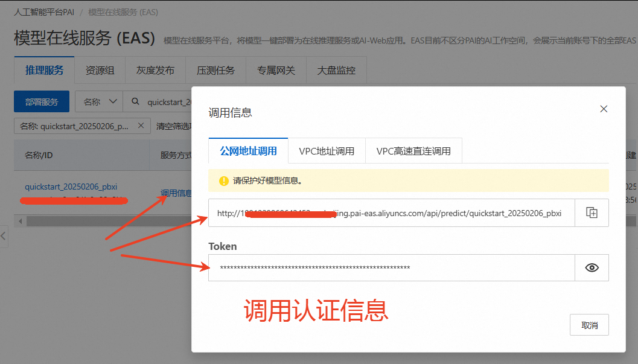Copy the service endpoint URL
Viewport: 638px width, 364px height.
point(592,212)
